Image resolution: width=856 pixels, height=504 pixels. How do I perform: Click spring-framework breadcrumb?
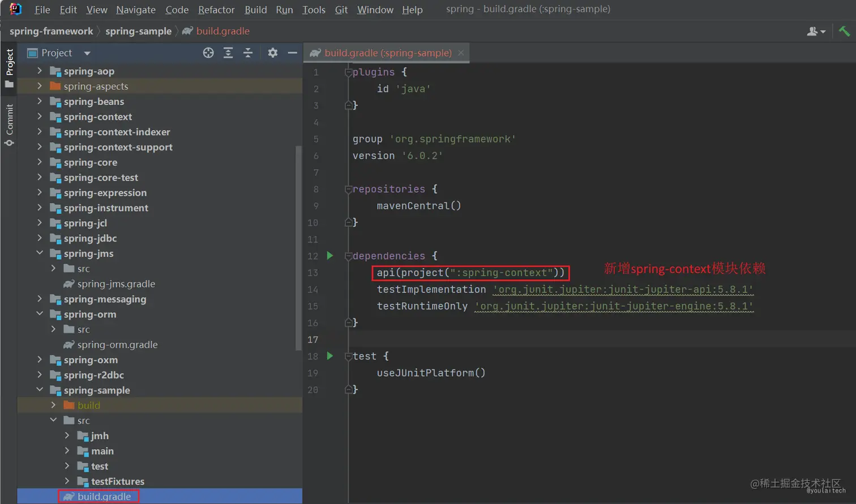point(51,31)
